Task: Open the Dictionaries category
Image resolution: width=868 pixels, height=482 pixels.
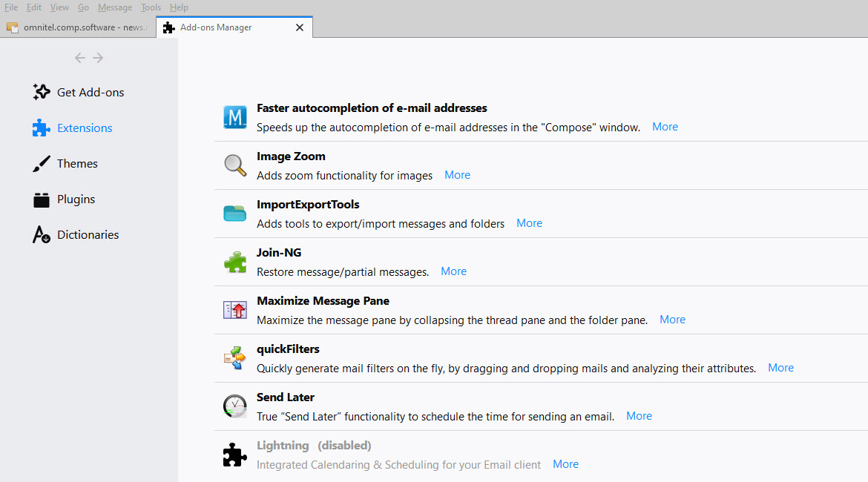Action: (88, 235)
